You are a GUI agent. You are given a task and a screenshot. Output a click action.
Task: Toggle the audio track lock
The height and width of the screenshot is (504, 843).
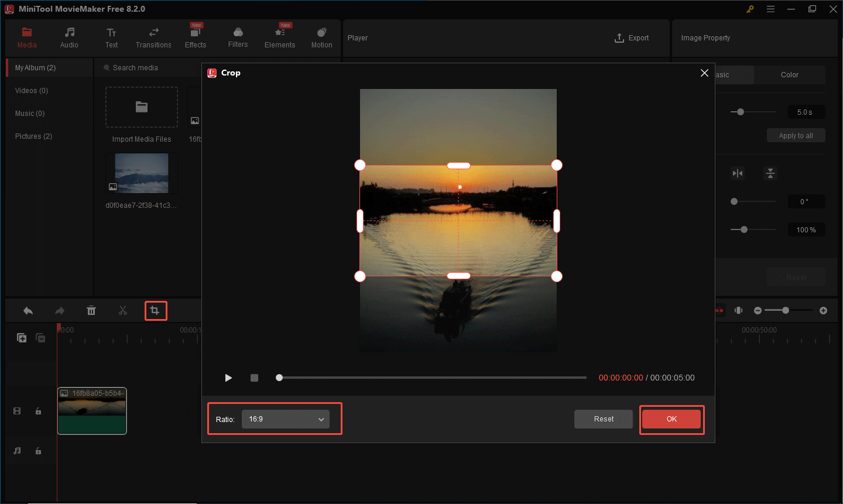click(x=38, y=451)
